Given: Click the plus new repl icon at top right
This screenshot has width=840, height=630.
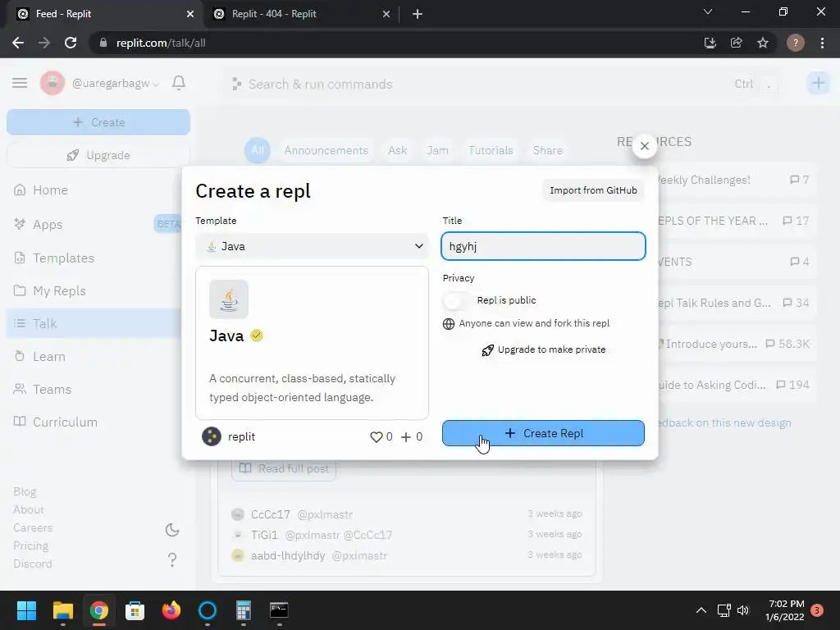Looking at the screenshot, I should [x=818, y=83].
